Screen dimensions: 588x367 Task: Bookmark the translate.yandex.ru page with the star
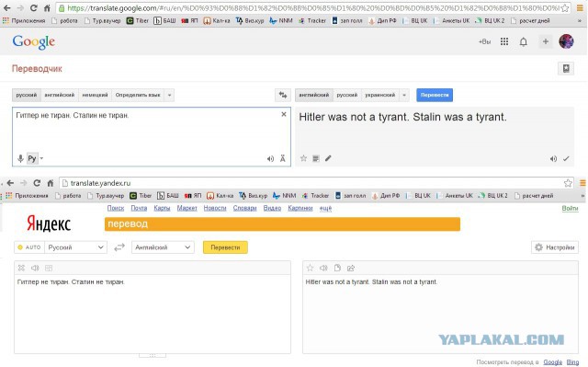point(568,183)
